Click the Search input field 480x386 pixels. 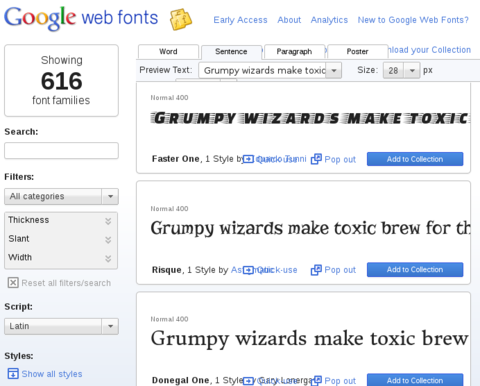(x=61, y=151)
